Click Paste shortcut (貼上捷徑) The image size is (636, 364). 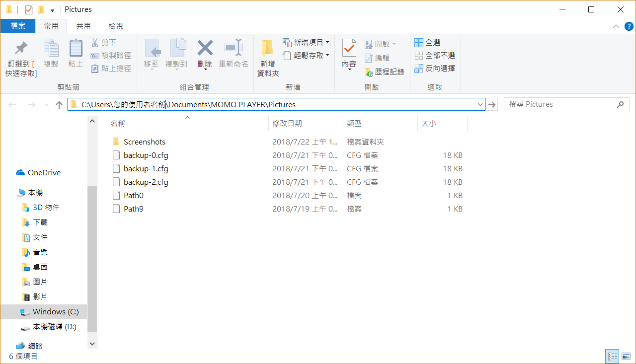[111, 69]
